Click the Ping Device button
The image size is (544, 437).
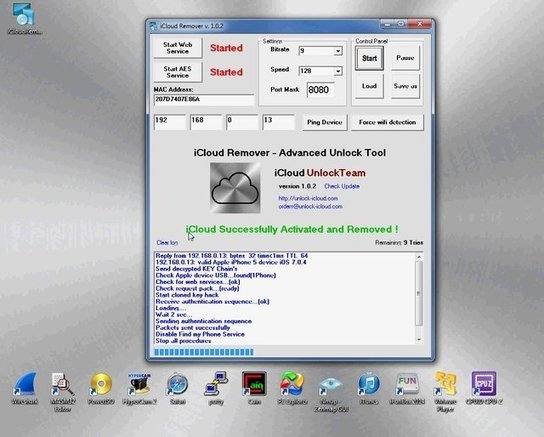click(325, 122)
